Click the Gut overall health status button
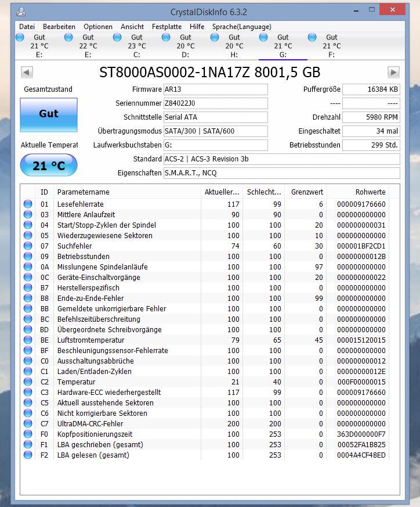This screenshot has width=420, height=507. pyautogui.click(x=49, y=115)
